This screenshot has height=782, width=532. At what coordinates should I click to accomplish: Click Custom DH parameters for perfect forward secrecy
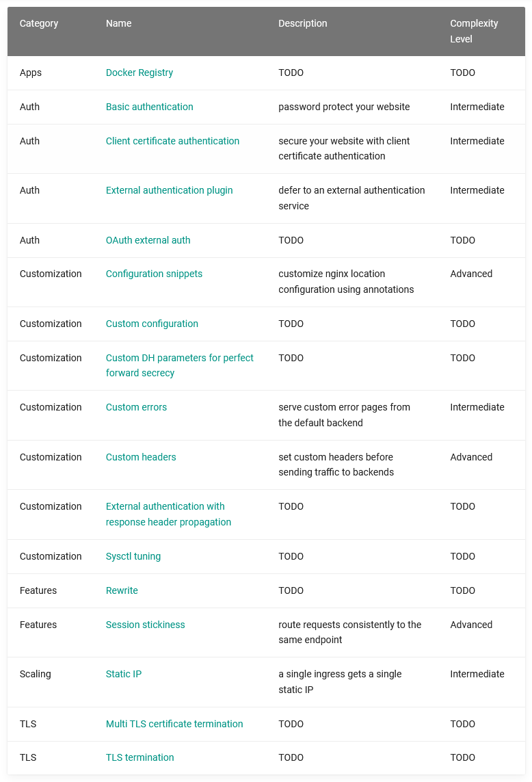179,358
